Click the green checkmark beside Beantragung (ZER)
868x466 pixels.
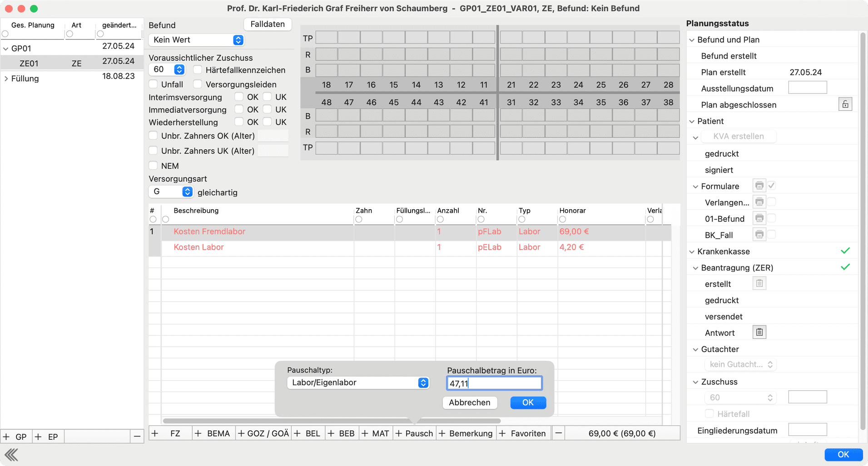[845, 267]
